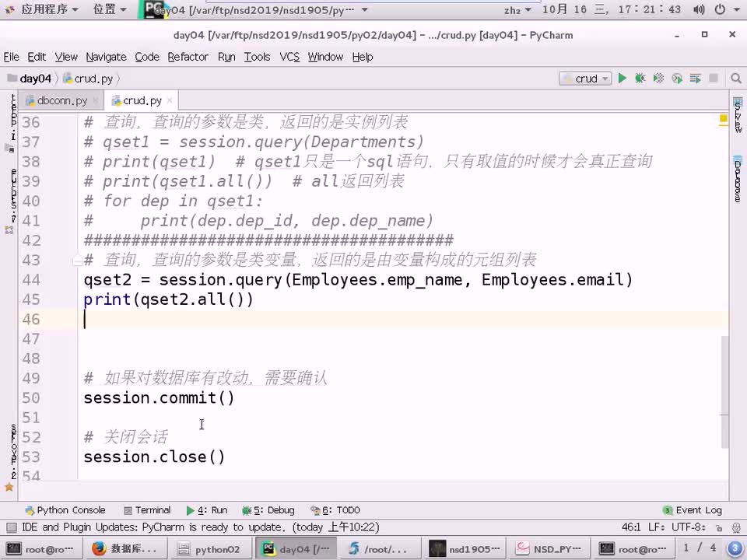This screenshot has height=560, width=747.
Task: Run the crud configuration with green play
Action: click(x=622, y=79)
